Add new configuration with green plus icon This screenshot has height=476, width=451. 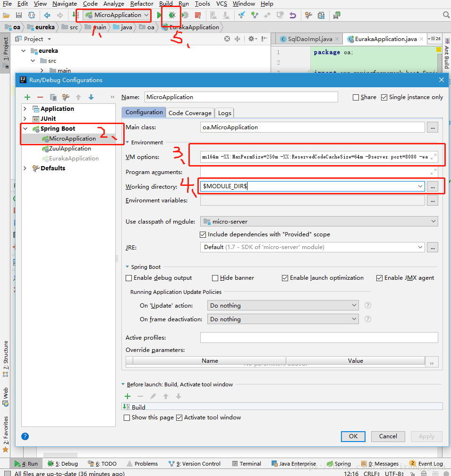pyautogui.click(x=27, y=97)
